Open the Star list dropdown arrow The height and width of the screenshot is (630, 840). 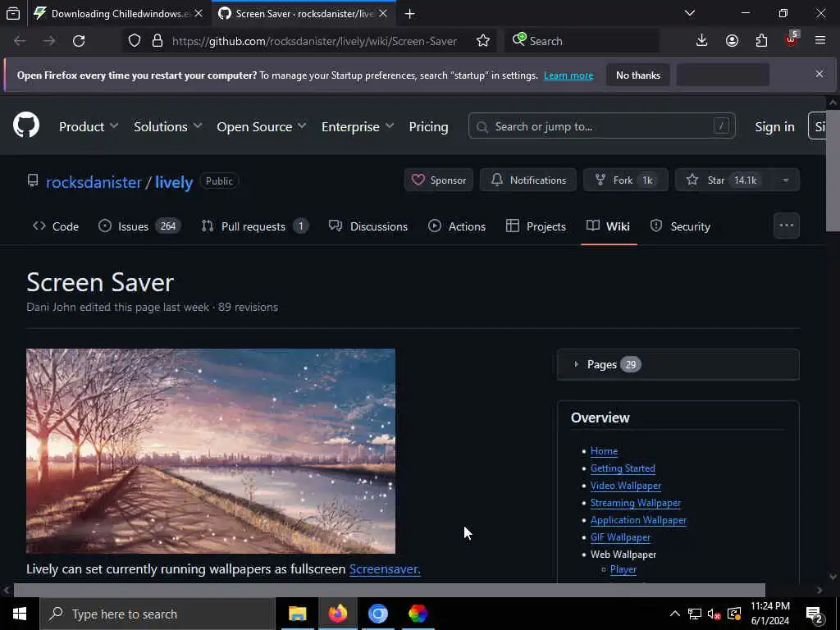(785, 180)
